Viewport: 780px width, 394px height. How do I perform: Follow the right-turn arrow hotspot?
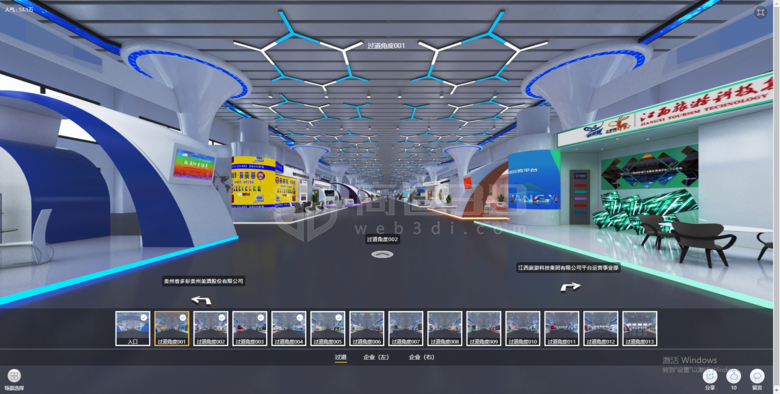pyautogui.click(x=570, y=287)
